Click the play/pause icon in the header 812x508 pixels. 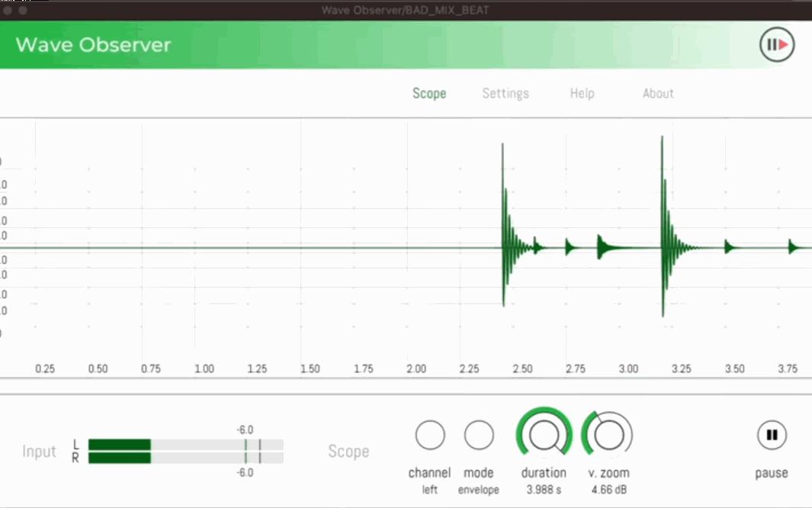(777, 45)
